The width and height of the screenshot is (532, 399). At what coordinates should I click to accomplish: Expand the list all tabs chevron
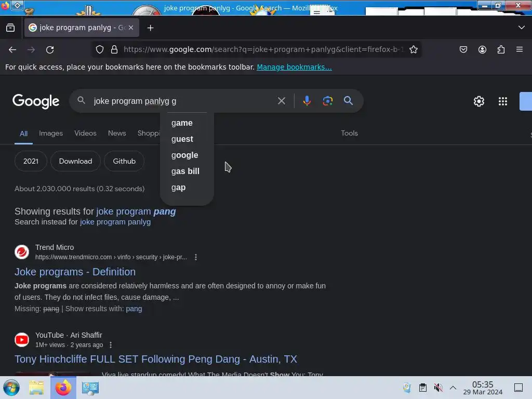pyautogui.click(x=522, y=28)
